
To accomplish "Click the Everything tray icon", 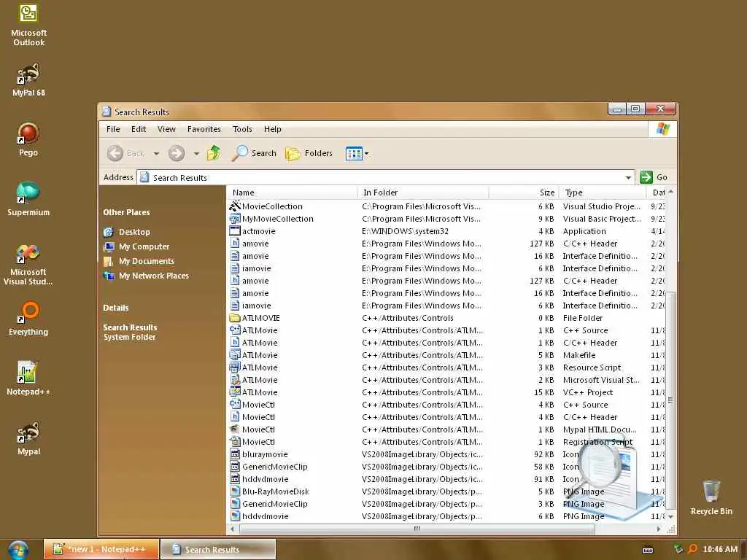I will tap(692, 549).
